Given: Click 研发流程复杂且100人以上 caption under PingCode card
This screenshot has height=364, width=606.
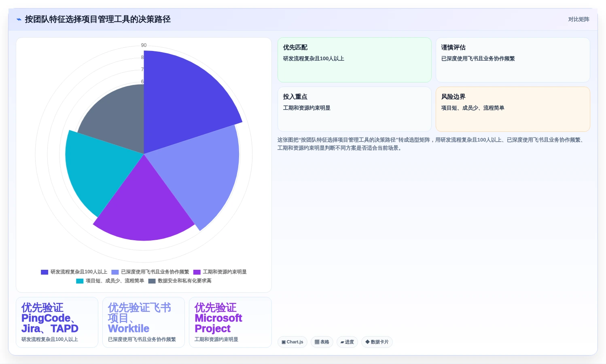Looking at the screenshot, I should tap(50, 340).
